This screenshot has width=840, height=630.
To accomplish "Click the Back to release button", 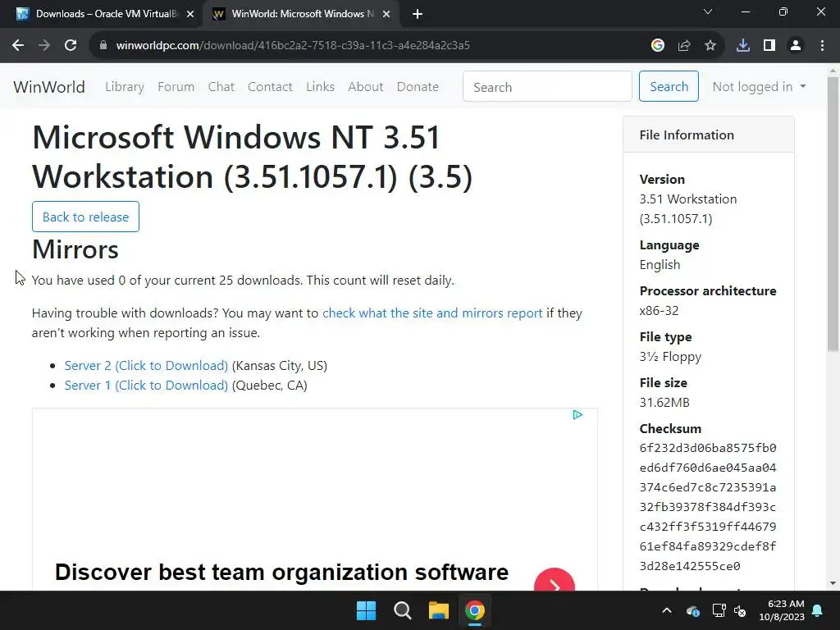I will (85, 217).
